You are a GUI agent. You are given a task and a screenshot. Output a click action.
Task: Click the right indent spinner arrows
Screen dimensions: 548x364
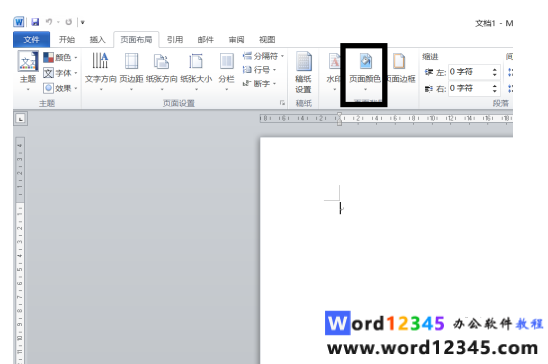point(495,88)
